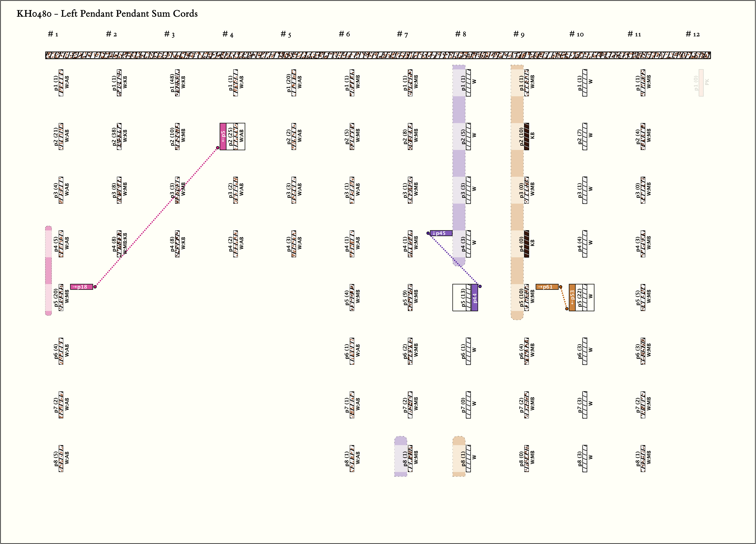Screen dimensions: 756x544
Task: Click the # 1 column header
Action: tap(53, 34)
